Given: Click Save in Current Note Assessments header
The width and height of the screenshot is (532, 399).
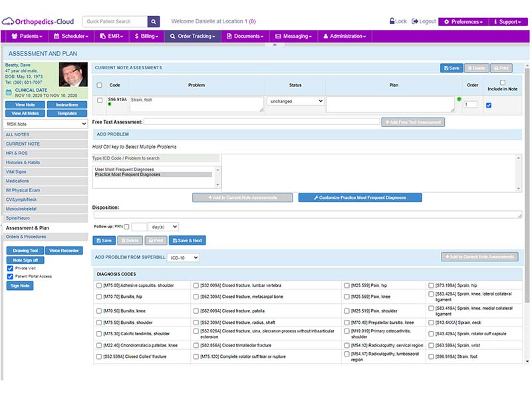Looking at the screenshot, I should tap(452, 68).
